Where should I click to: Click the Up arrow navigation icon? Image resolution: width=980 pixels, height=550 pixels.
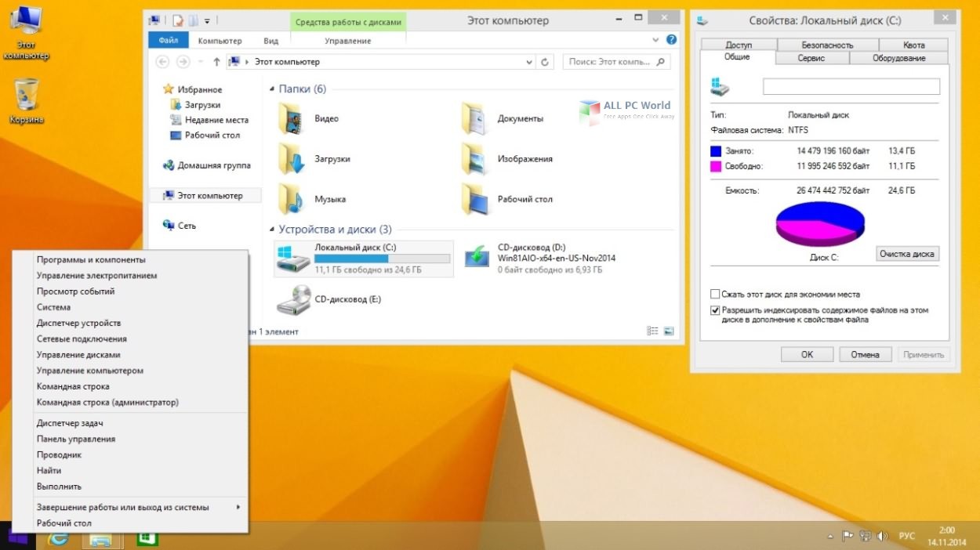coord(216,62)
